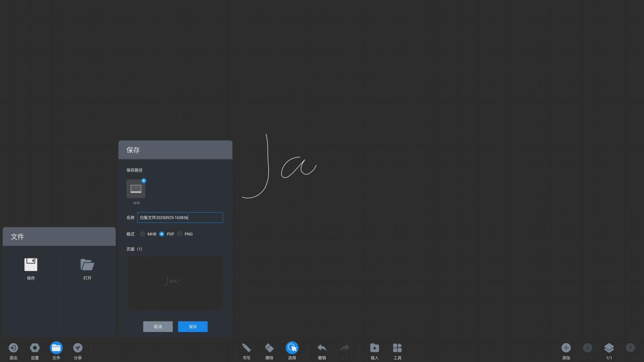The width and height of the screenshot is (644, 362).
Task: Select the 擦除 eraser tool
Action: point(269,348)
